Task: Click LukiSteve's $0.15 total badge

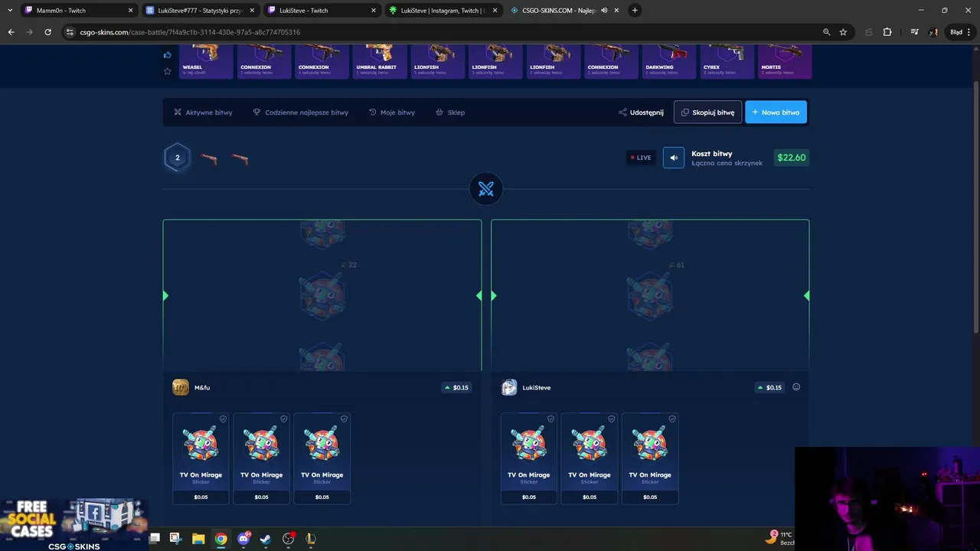Action: (x=770, y=387)
